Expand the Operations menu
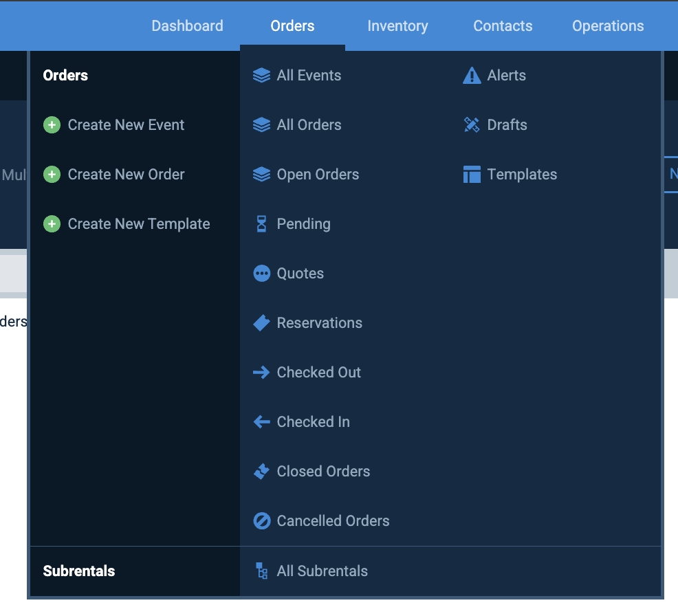Screen dimensions: 678x616 click(608, 26)
